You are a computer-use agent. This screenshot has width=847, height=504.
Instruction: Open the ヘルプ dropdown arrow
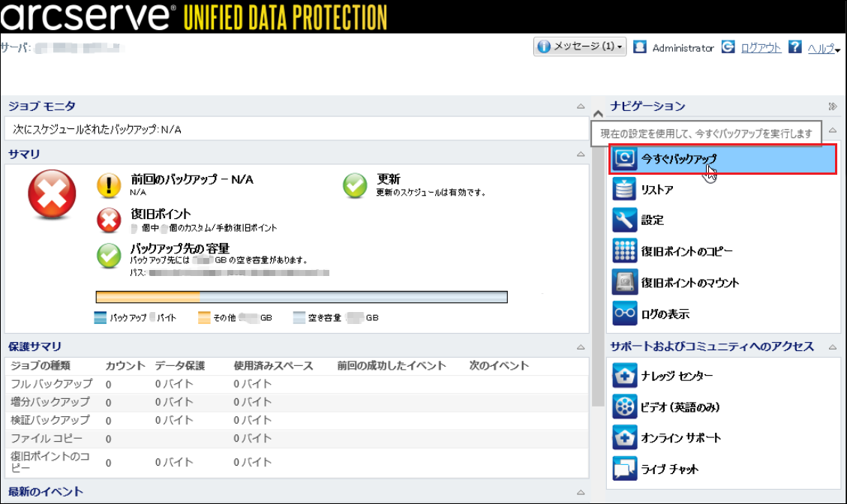pos(837,50)
